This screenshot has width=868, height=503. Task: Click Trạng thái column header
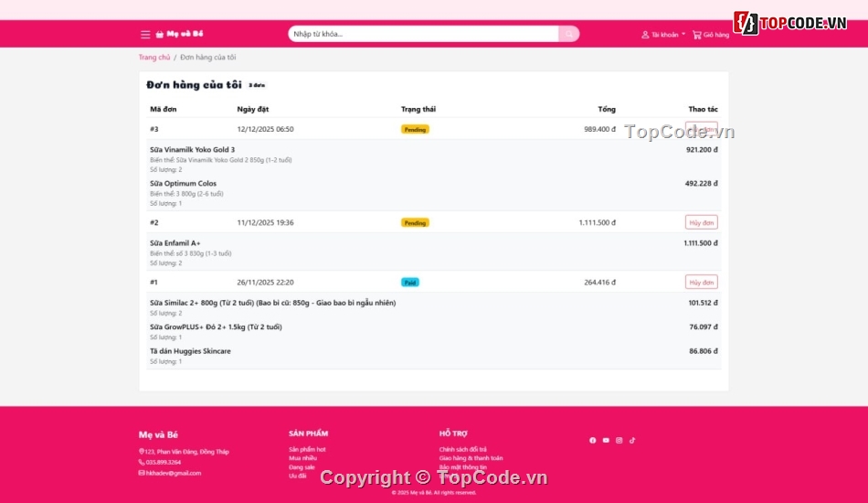(418, 109)
